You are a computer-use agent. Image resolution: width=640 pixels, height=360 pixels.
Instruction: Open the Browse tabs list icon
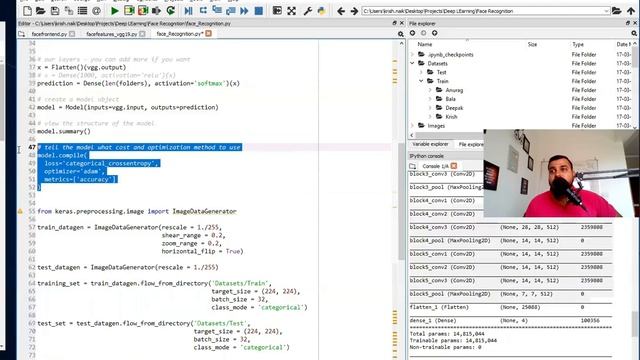(82, 11)
